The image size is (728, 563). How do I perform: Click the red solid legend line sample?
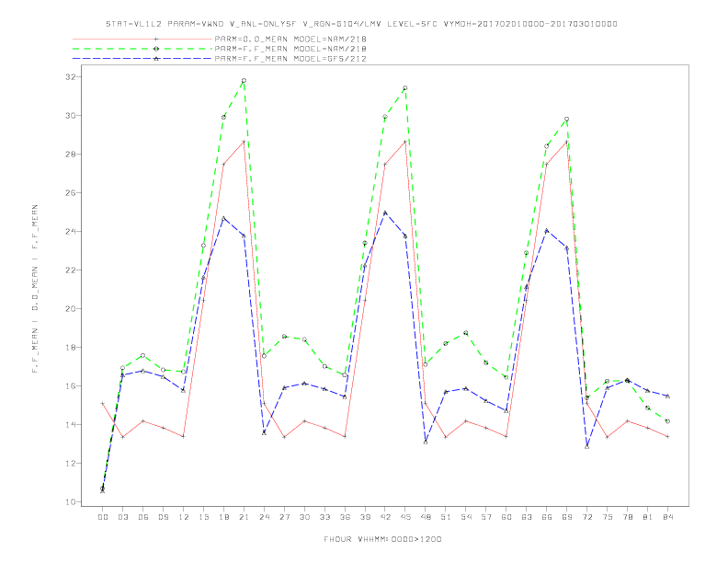click(x=142, y=39)
